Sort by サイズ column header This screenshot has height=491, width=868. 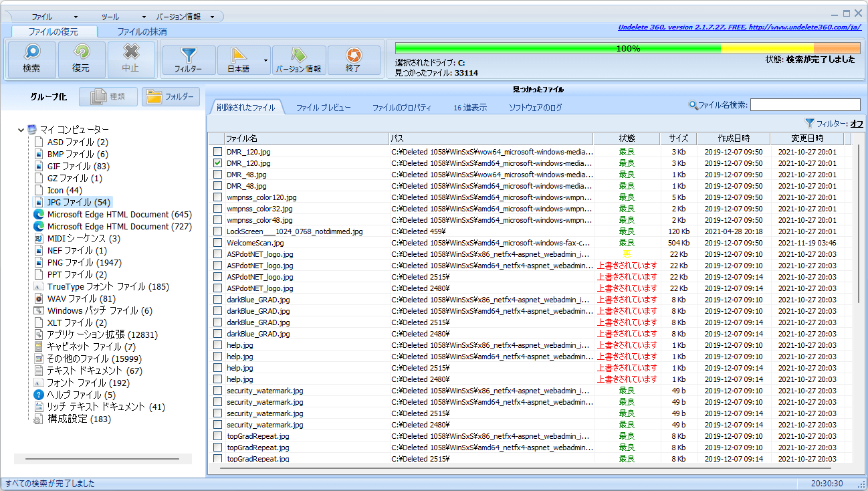678,138
